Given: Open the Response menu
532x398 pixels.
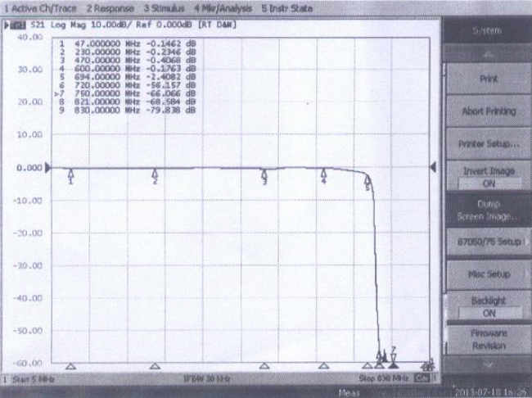Looking at the screenshot, I should pos(110,8).
